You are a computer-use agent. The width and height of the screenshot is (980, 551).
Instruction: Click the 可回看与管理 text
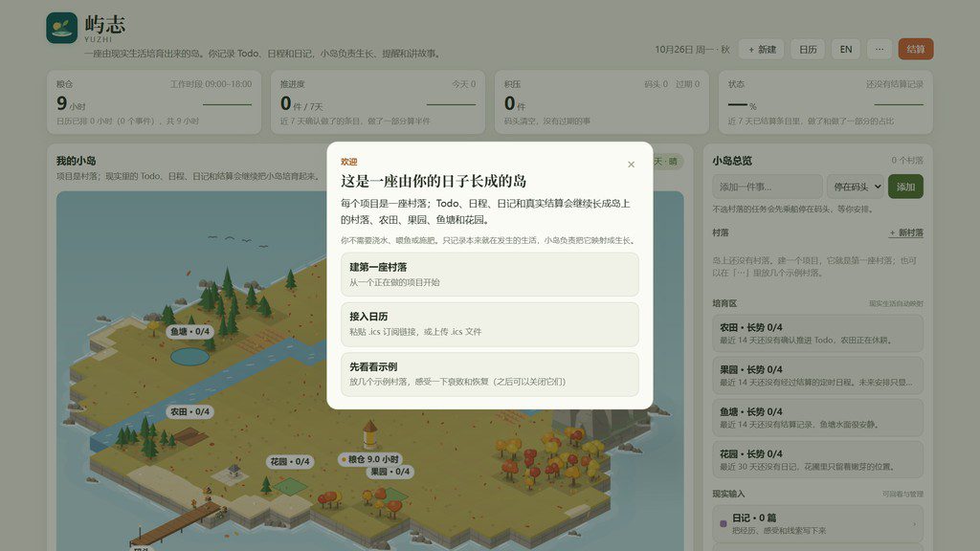click(x=902, y=495)
